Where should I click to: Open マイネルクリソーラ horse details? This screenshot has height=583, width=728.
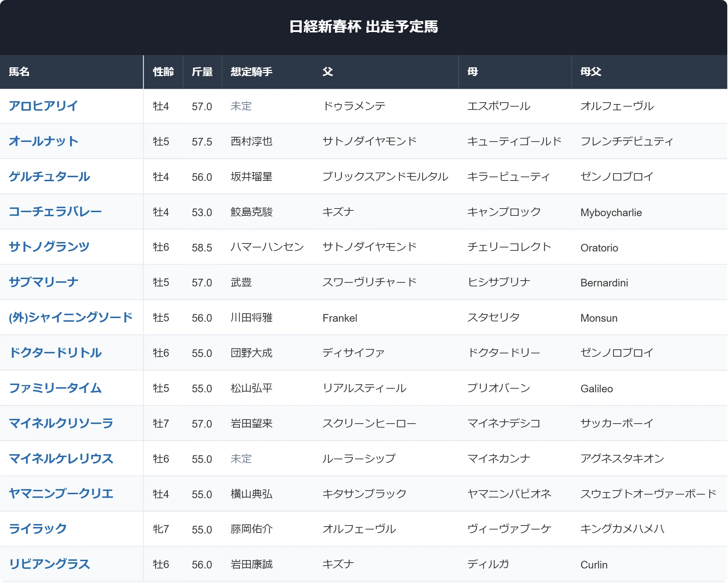pyautogui.click(x=61, y=423)
